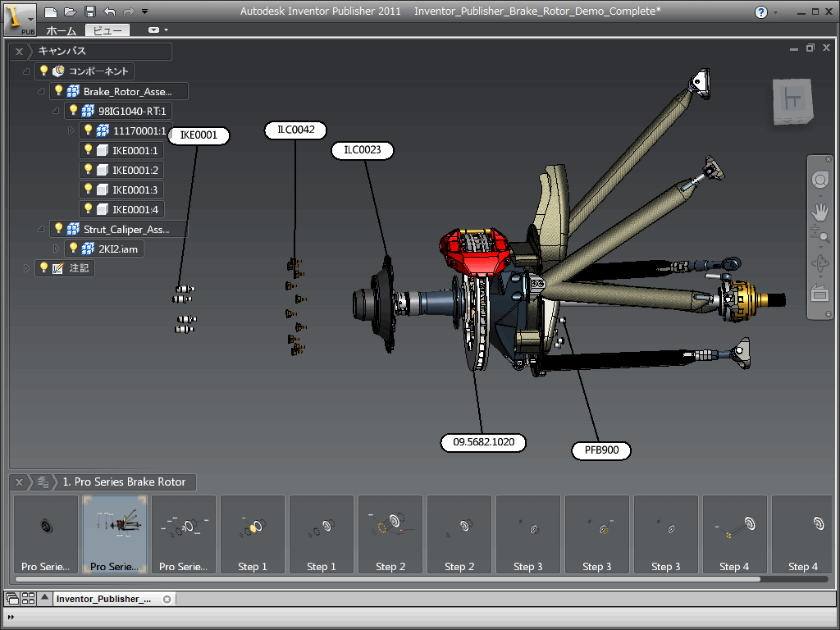840x630 pixels.
Task: Switch to cascade windows view icon
Action: [11, 598]
